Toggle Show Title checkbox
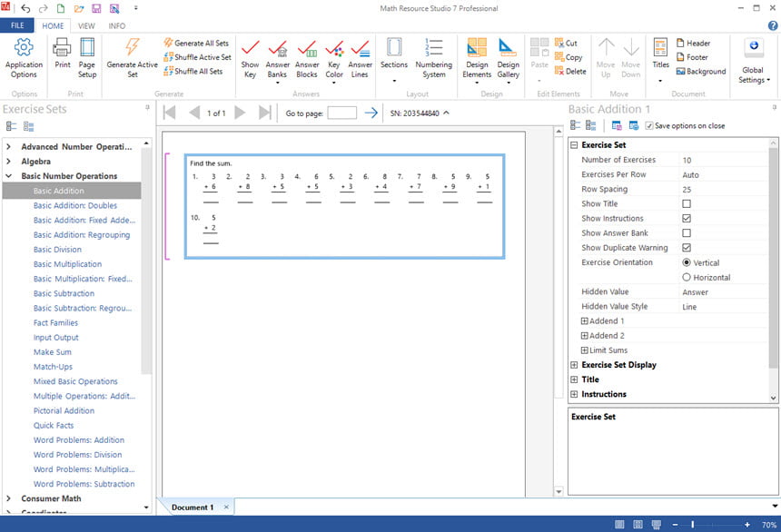This screenshot has width=781, height=532. [687, 203]
